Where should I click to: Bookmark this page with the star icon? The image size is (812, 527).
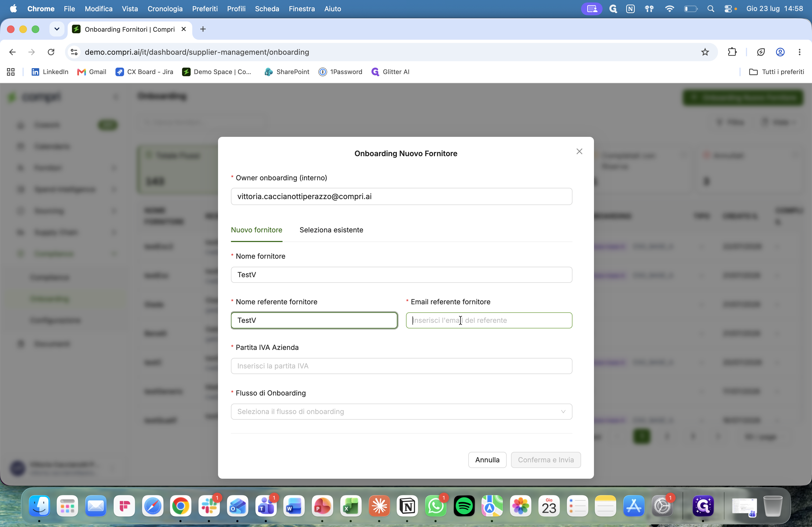705,52
